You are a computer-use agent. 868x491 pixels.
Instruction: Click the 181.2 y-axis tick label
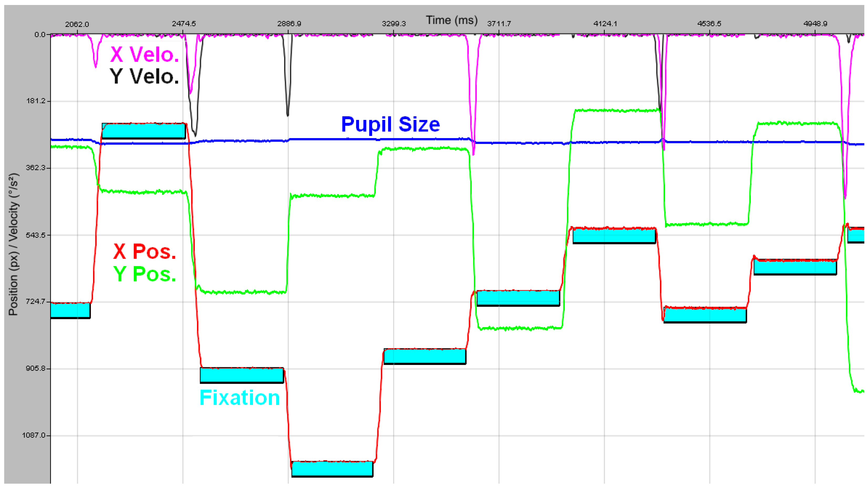pyautogui.click(x=35, y=101)
